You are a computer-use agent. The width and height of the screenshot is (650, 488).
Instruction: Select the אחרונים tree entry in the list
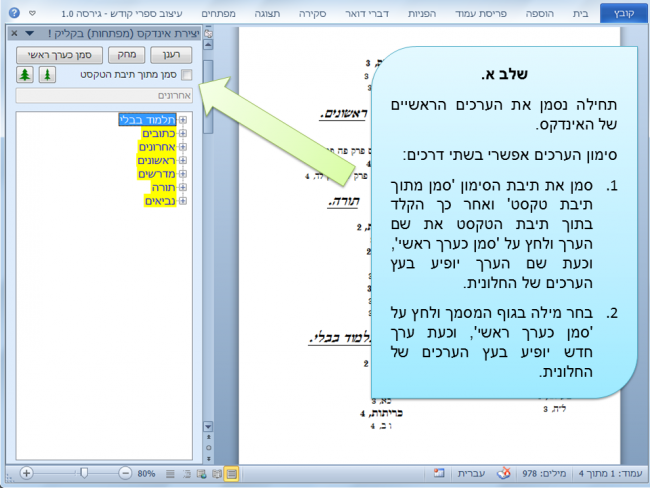(x=157, y=147)
